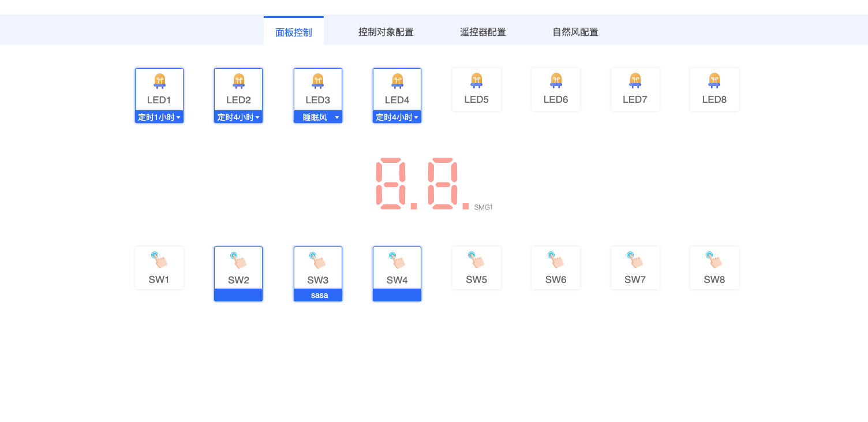Screen dimensions: 868x422
Task: Select the LED2 lamp icon
Action: [x=238, y=81]
